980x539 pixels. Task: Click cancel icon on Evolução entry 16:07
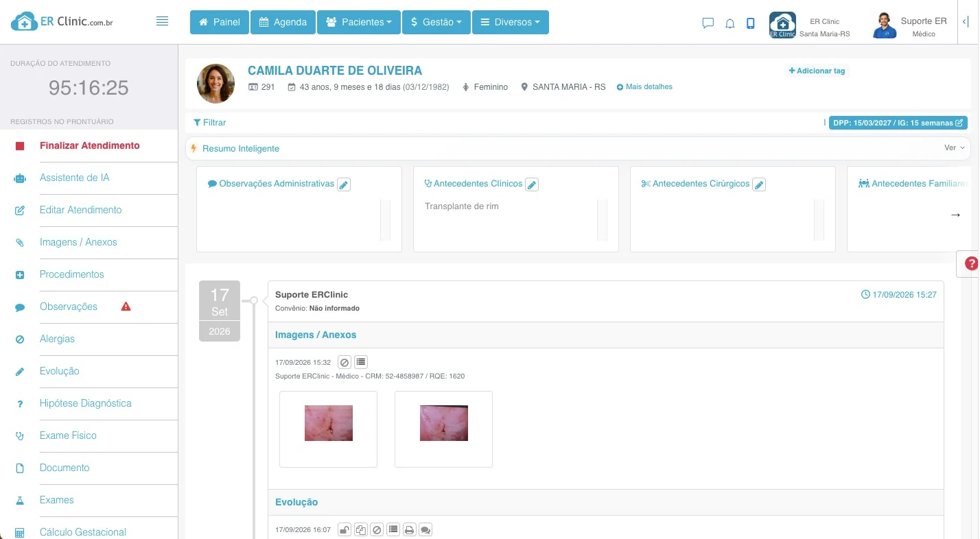click(x=377, y=530)
